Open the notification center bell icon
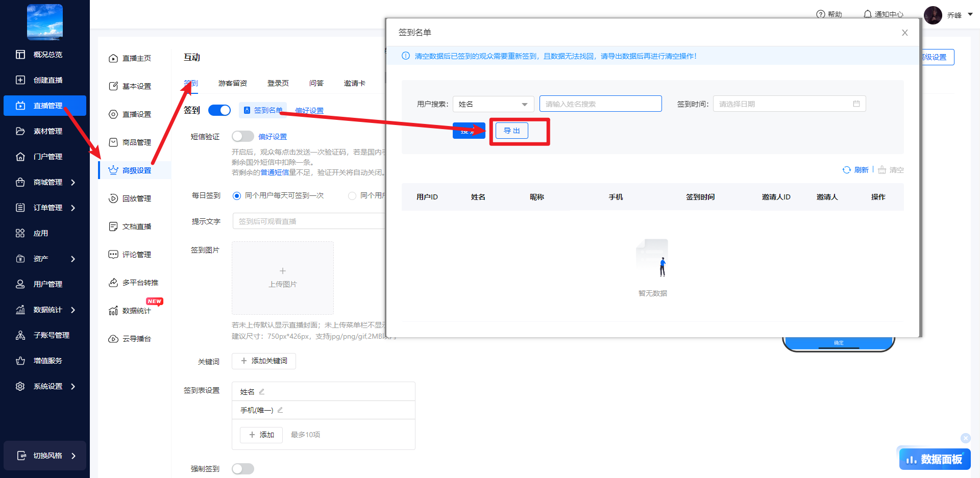This screenshot has width=980, height=478. pyautogui.click(x=867, y=14)
